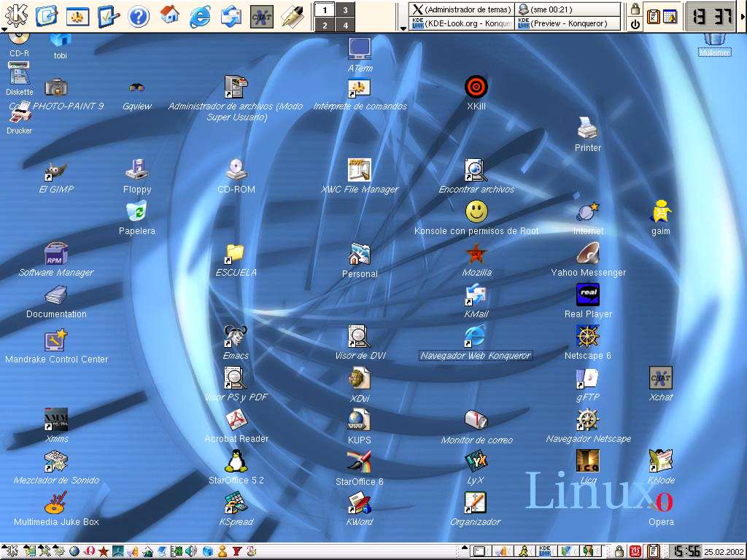The image size is (747, 560).
Task: Launch the help center question mark icon
Action: click(x=138, y=17)
